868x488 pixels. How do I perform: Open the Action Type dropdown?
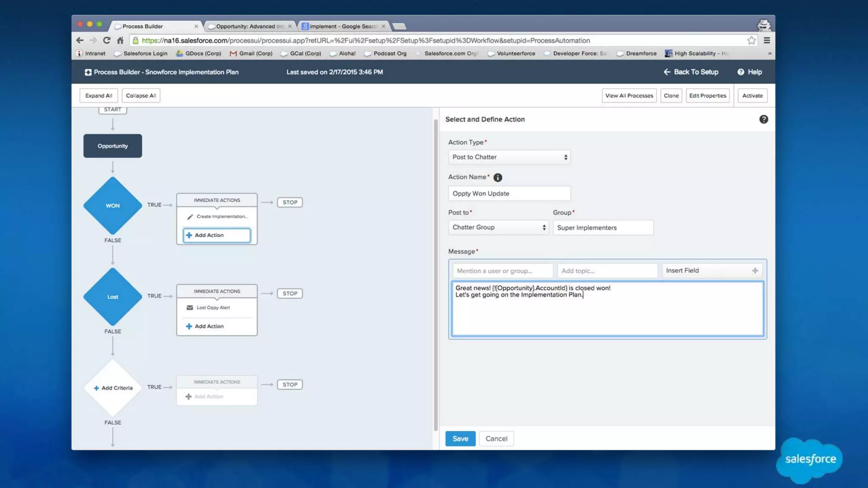tap(509, 157)
